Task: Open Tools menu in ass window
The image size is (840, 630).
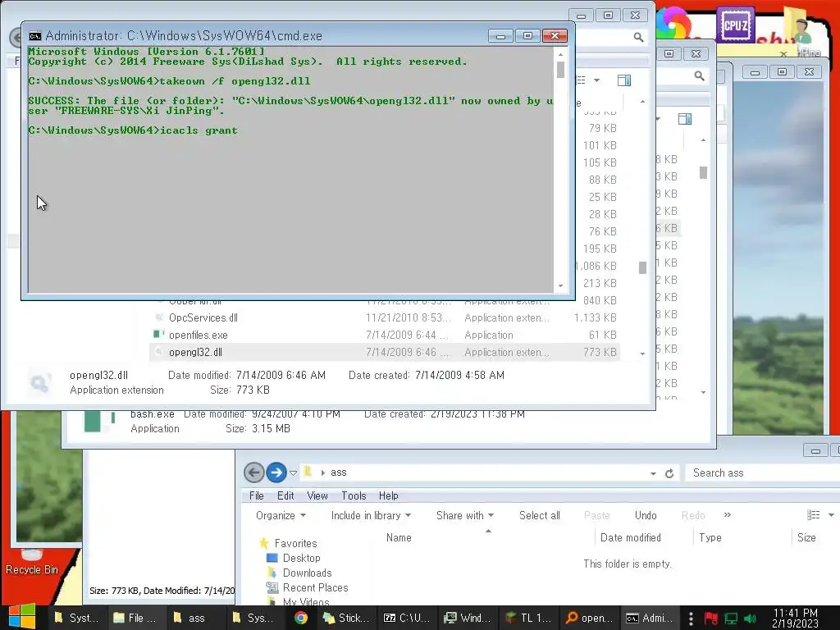Action: (x=354, y=495)
